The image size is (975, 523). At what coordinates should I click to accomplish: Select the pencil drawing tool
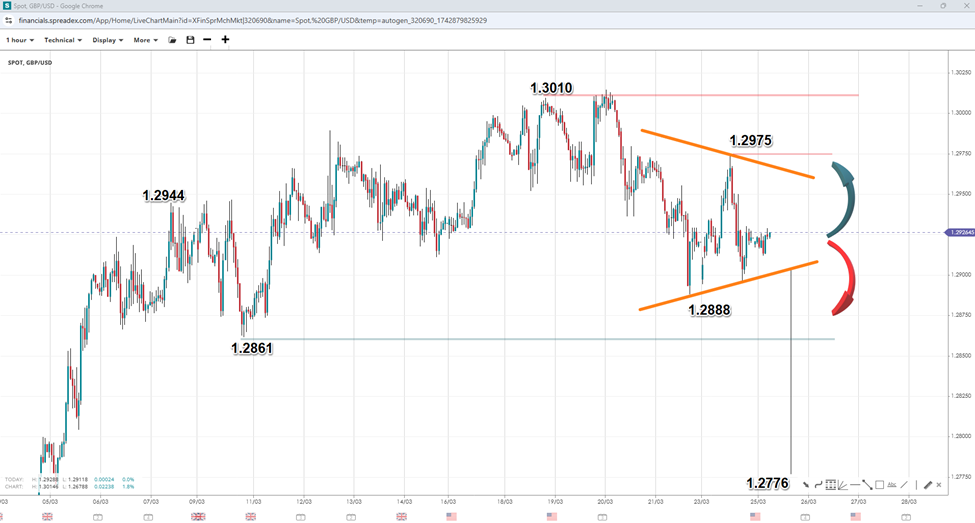point(927,485)
